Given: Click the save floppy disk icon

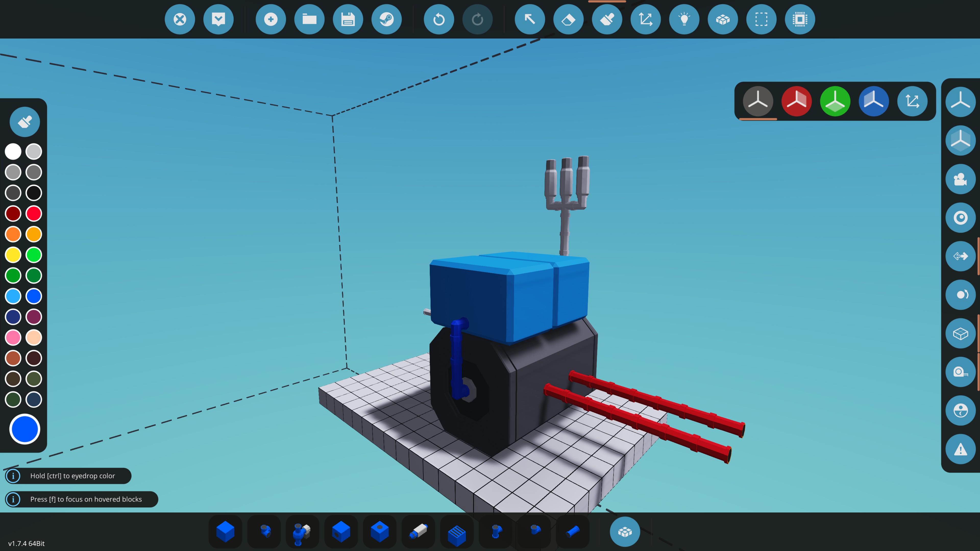Looking at the screenshot, I should coord(348,19).
